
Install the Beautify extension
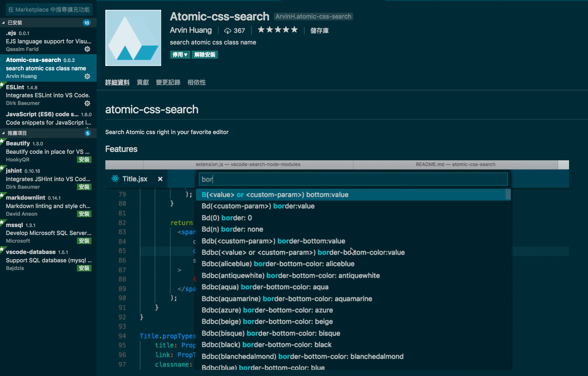(x=84, y=160)
